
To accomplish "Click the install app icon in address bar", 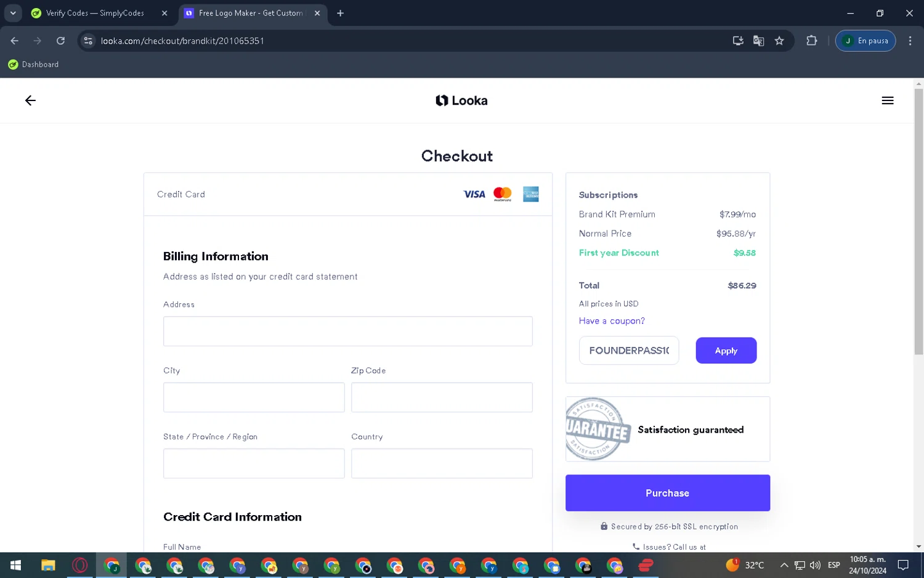I will pyautogui.click(x=737, y=41).
